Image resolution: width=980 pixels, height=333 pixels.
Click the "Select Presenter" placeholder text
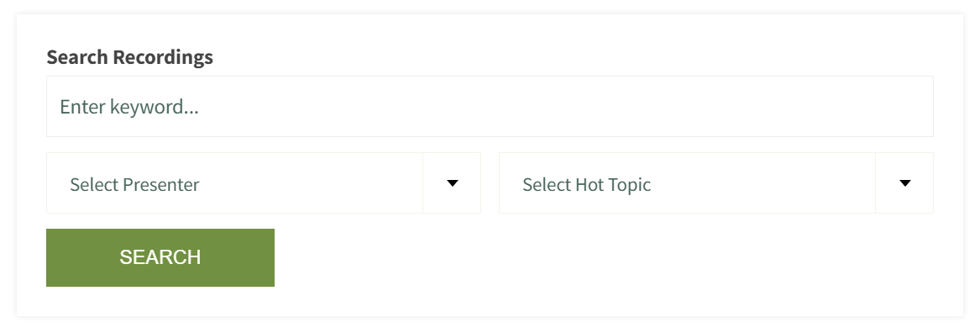coord(134,185)
